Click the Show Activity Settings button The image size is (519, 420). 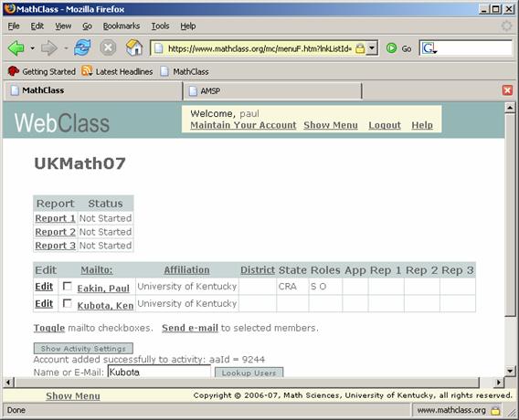tap(83, 349)
